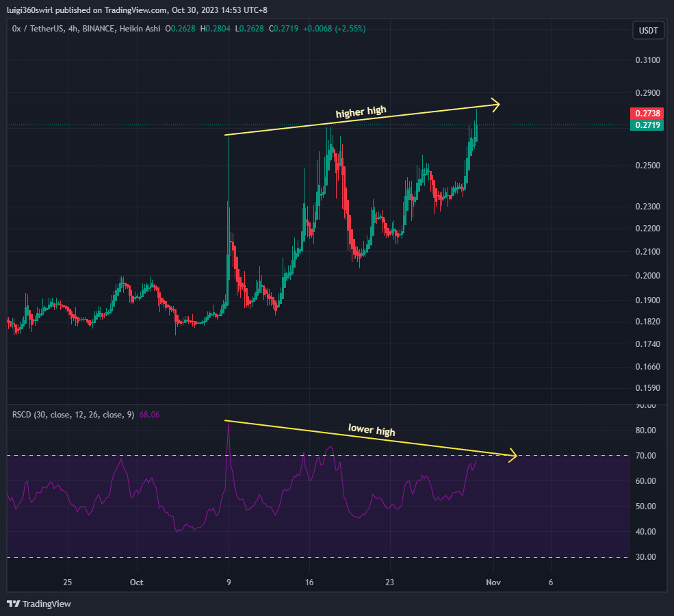
Task: Click the 0.2900 price axis label
Action: tap(648, 93)
